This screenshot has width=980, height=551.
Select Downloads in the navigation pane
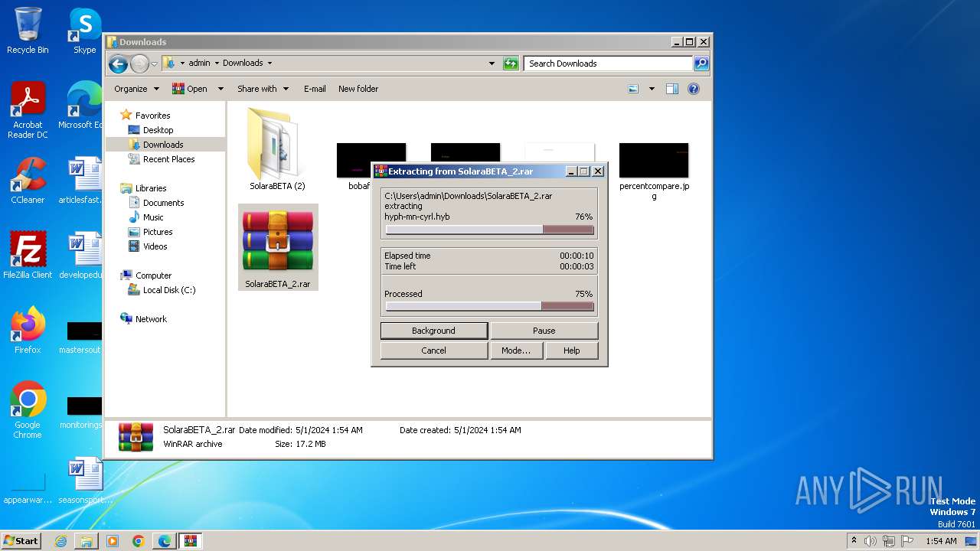click(163, 145)
